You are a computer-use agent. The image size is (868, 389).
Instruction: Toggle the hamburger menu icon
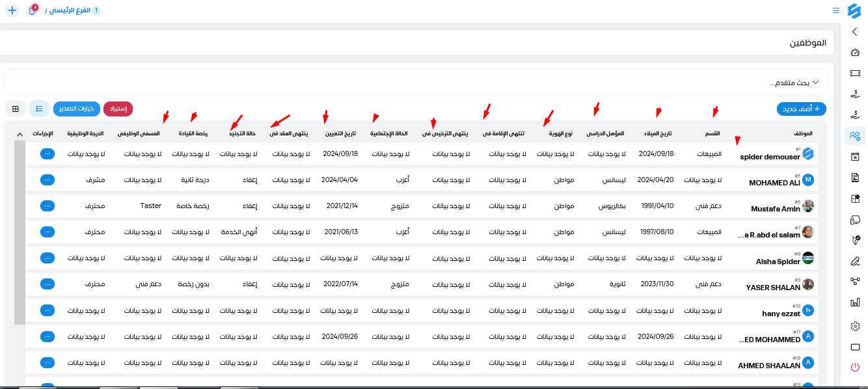coord(836,11)
